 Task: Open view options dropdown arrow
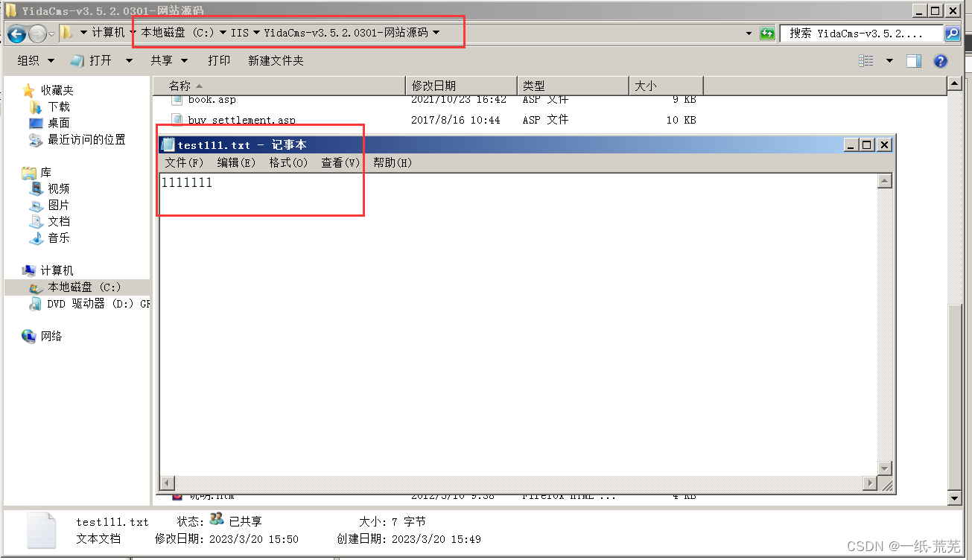pyautogui.click(x=889, y=61)
